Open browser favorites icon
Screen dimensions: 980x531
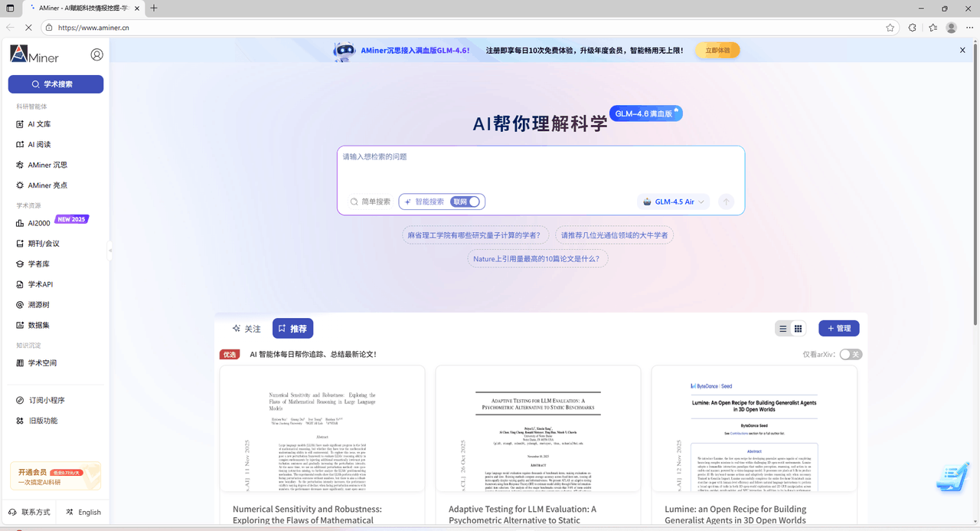pos(933,27)
